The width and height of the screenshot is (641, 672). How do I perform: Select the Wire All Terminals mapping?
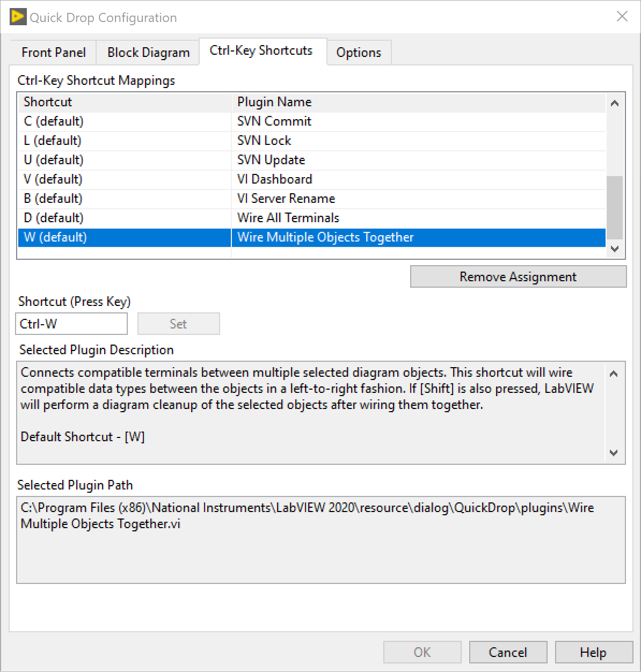[x=288, y=218]
